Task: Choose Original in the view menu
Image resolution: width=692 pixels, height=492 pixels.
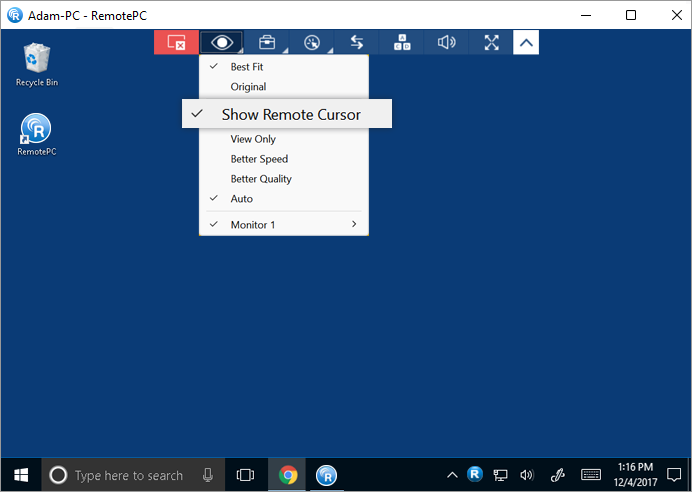Action: (248, 87)
